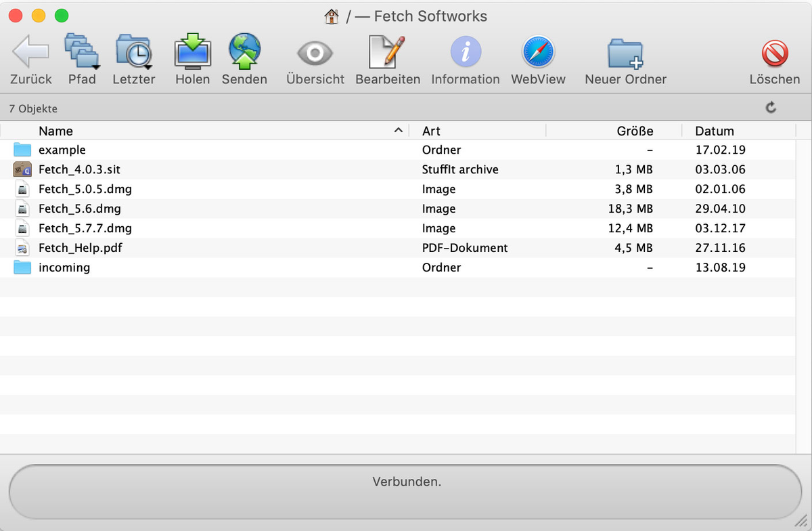Select the example folder icon
The image size is (812, 531).
pos(23,150)
